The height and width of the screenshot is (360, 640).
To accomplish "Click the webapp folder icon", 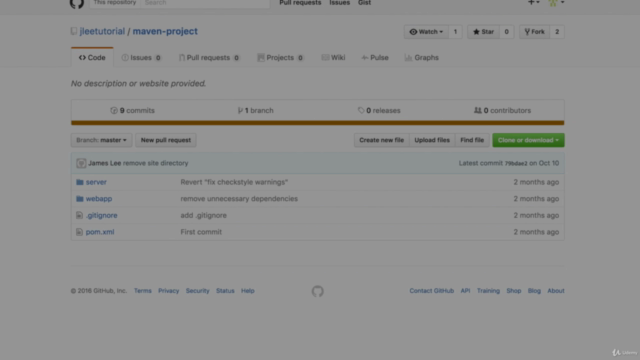I will coord(80,199).
